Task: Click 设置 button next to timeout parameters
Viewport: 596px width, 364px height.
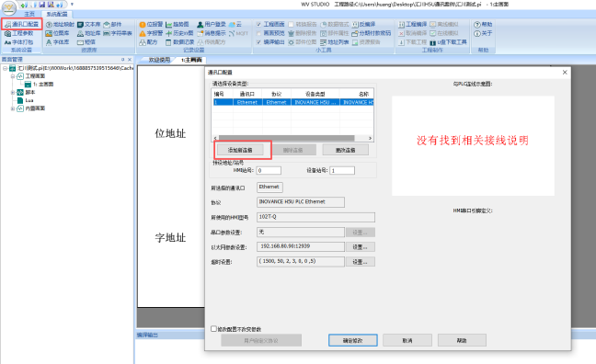Action: pos(360,262)
